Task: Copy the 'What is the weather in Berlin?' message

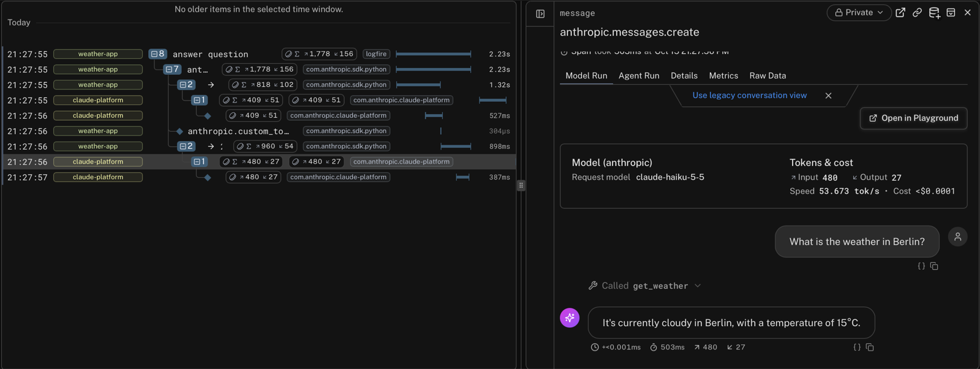Action: pos(934,266)
